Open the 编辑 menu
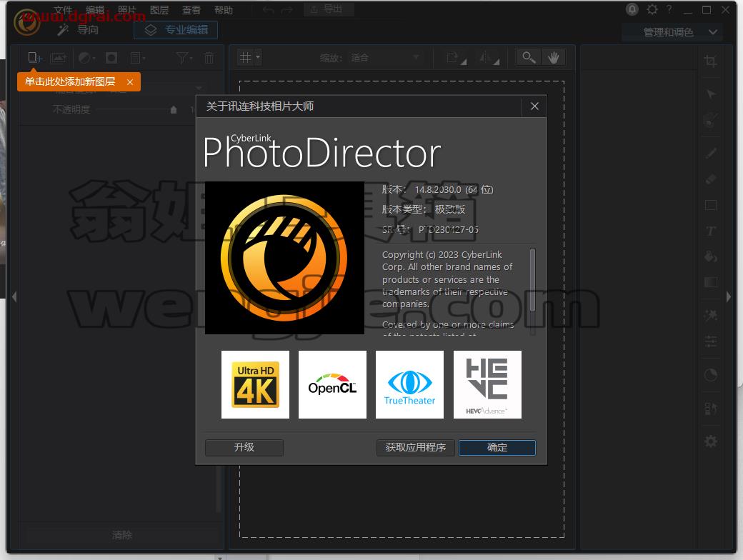The height and width of the screenshot is (560, 743). [x=95, y=10]
